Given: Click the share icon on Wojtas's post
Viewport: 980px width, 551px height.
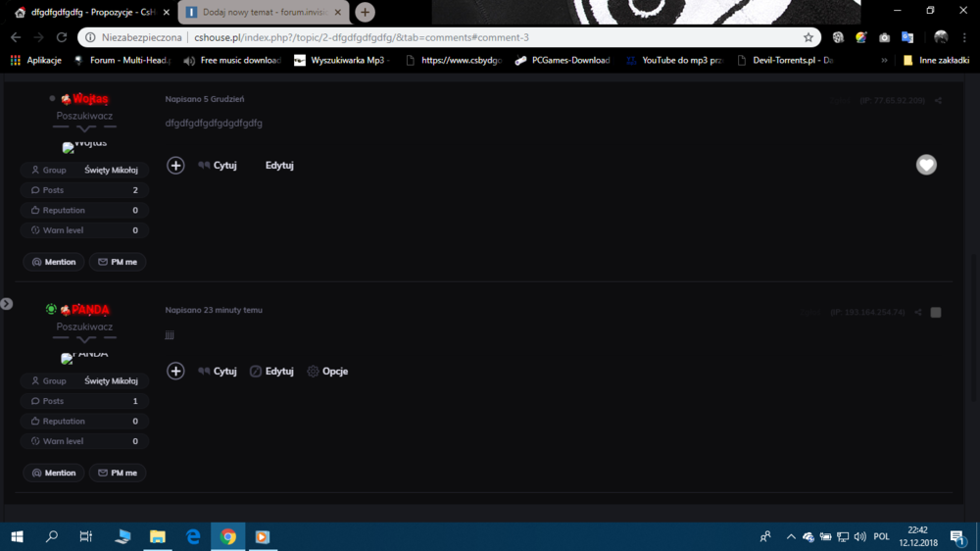Looking at the screenshot, I should point(938,101).
